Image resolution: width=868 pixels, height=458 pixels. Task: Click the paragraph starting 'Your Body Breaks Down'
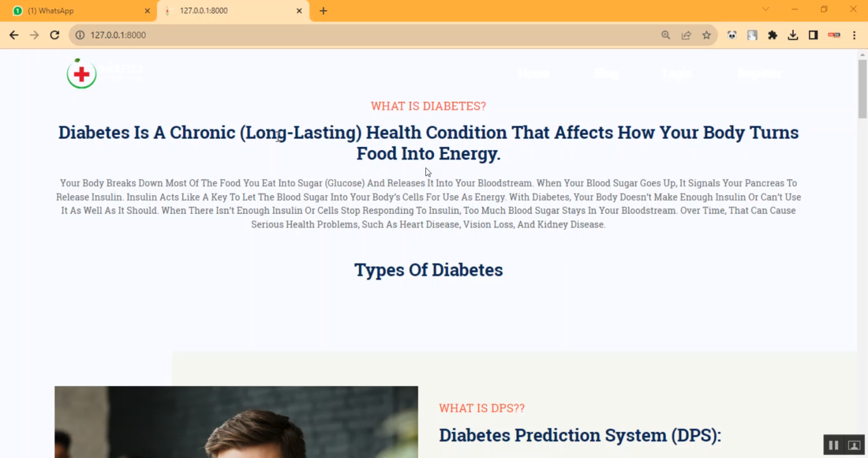click(428, 204)
